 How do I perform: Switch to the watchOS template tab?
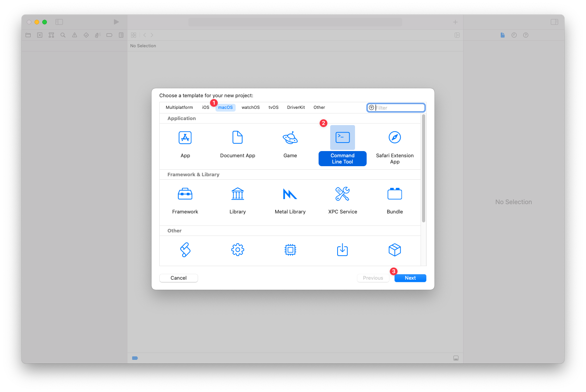[x=250, y=107]
